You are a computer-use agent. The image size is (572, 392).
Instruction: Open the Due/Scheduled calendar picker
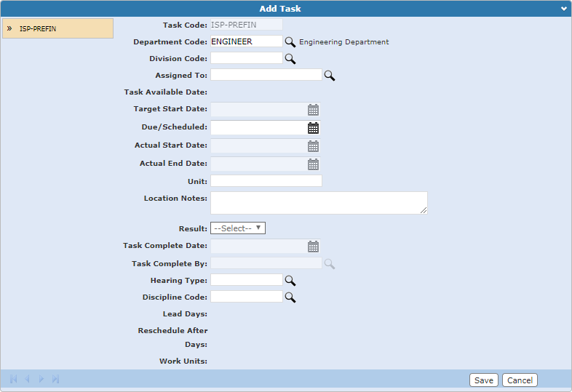tap(313, 128)
